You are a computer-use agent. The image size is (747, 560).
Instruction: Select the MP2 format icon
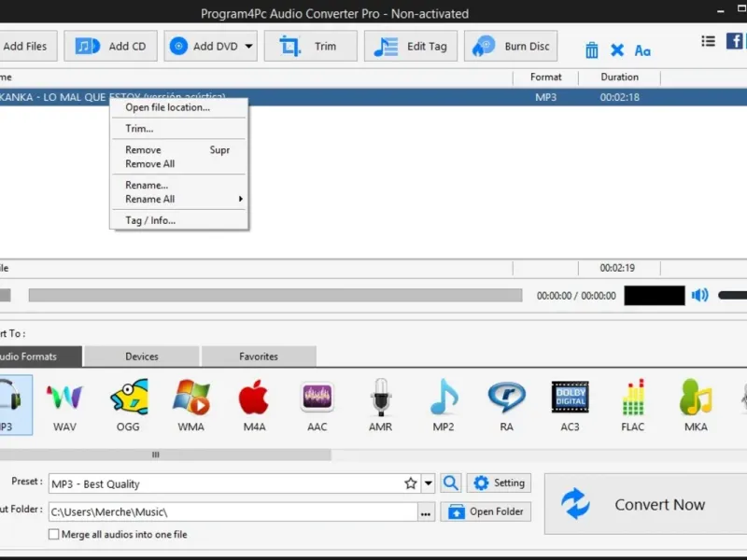coord(444,405)
